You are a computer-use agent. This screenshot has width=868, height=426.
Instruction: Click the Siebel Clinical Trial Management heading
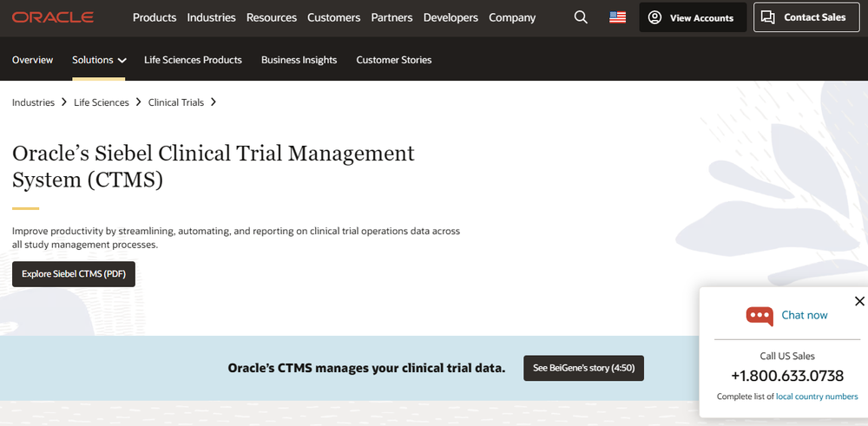214,167
